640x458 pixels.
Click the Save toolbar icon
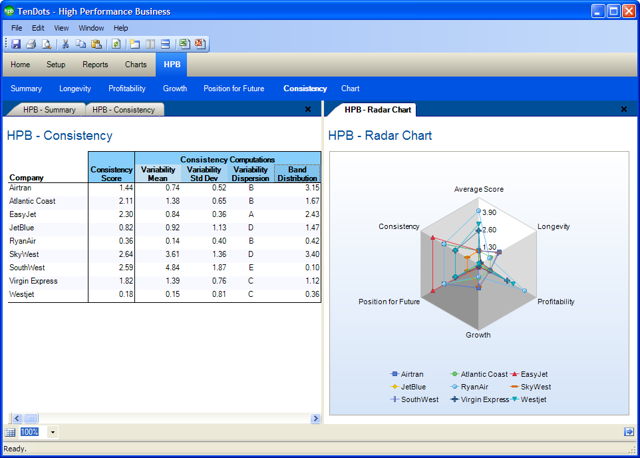point(16,44)
